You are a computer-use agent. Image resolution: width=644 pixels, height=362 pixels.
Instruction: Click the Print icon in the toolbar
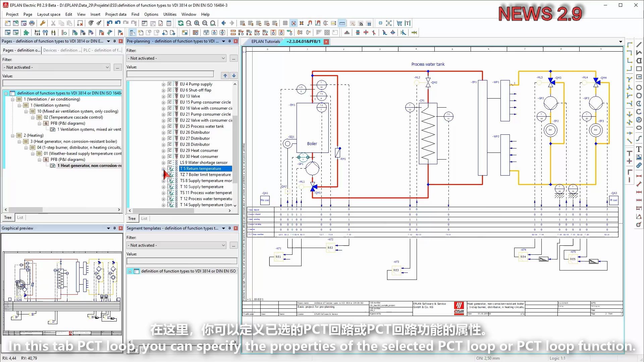point(32,23)
